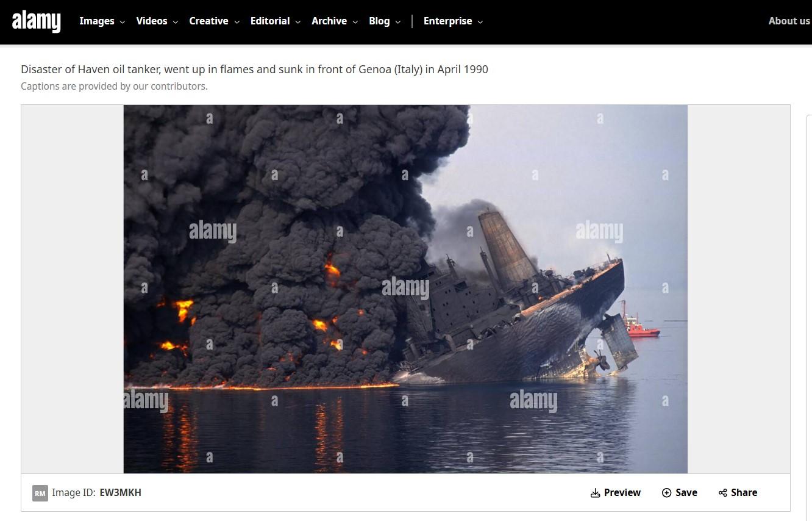Expand the Blog menu chevron

(398, 22)
